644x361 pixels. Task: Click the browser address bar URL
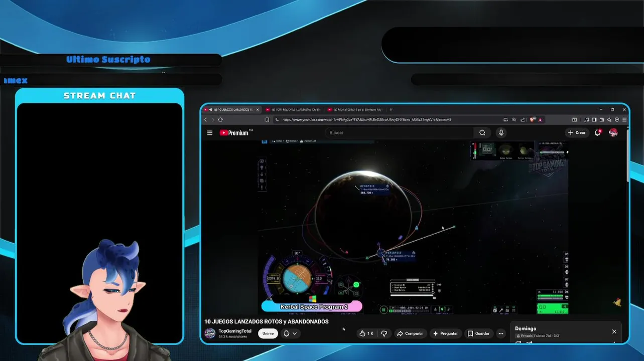point(366,120)
